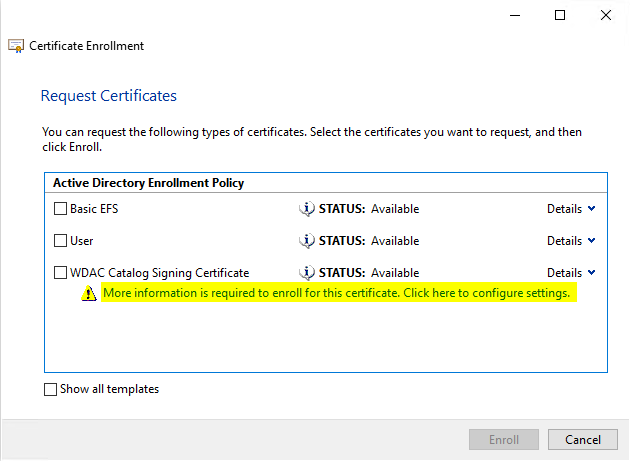630x461 pixels.
Task: Close the Certificate Enrollment dialog
Action: 606,15
